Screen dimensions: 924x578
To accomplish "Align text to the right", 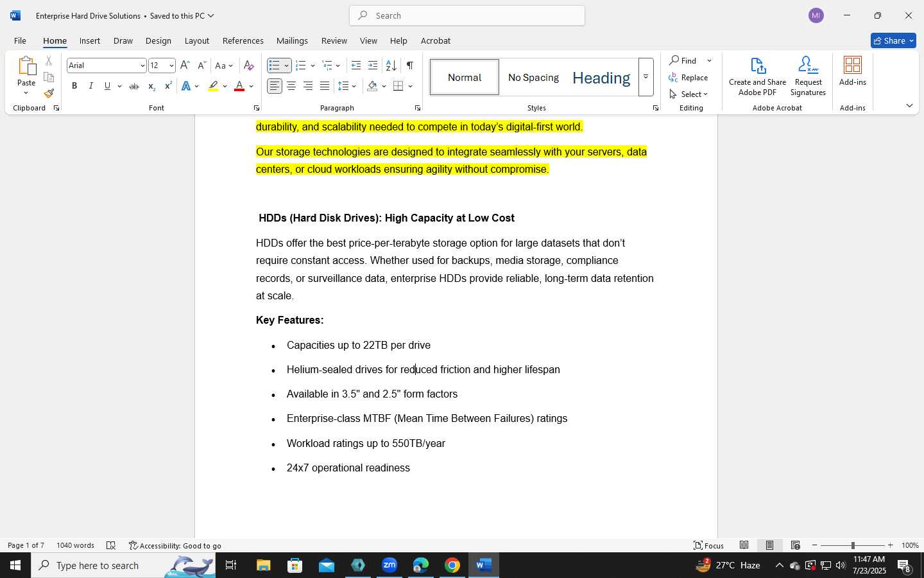I will coord(308,86).
